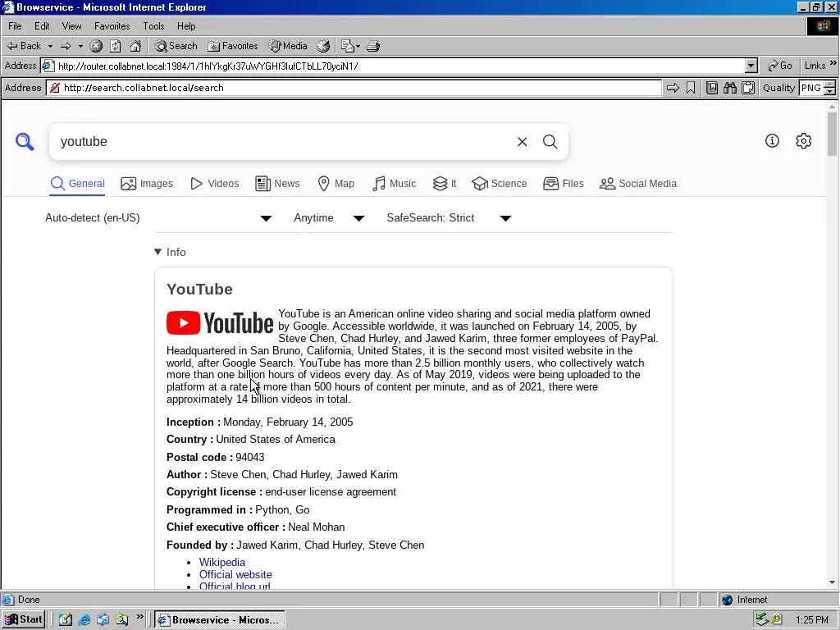840x630 pixels.
Task: Decrease Quality with stepper down arrow
Action: pyautogui.click(x=830, y=92)
